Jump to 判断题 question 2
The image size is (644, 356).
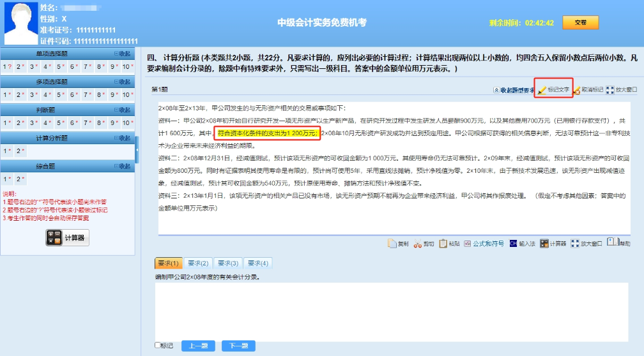click(20, 122)
